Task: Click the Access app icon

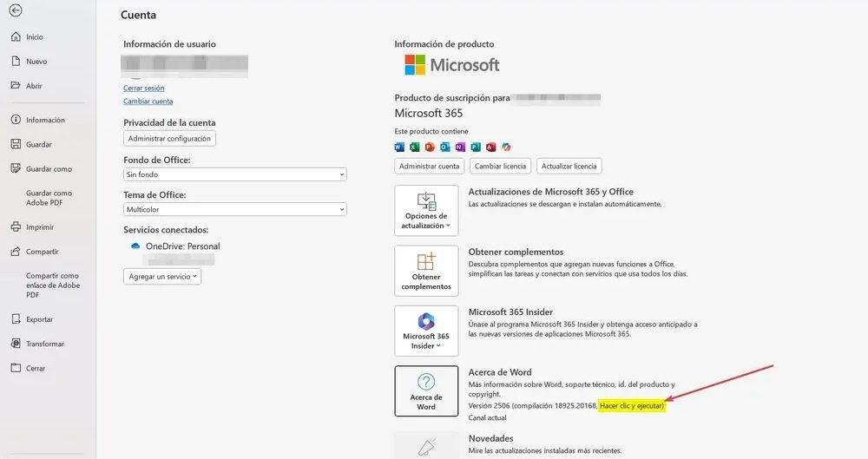Action: (x=490, y=147)
